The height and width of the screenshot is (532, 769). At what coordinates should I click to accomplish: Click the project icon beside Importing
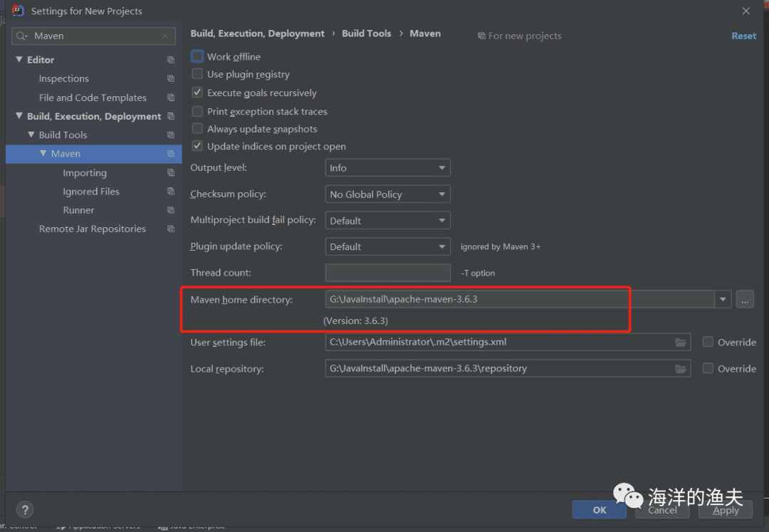point(171,172)
